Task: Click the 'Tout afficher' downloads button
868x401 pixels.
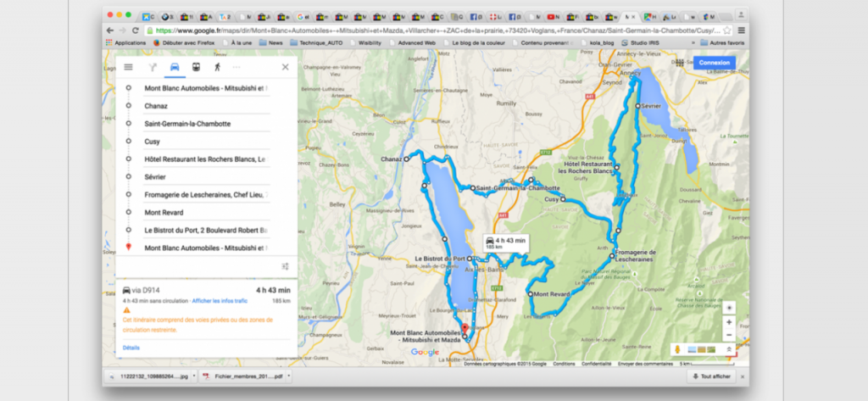Action: point(712,376)
